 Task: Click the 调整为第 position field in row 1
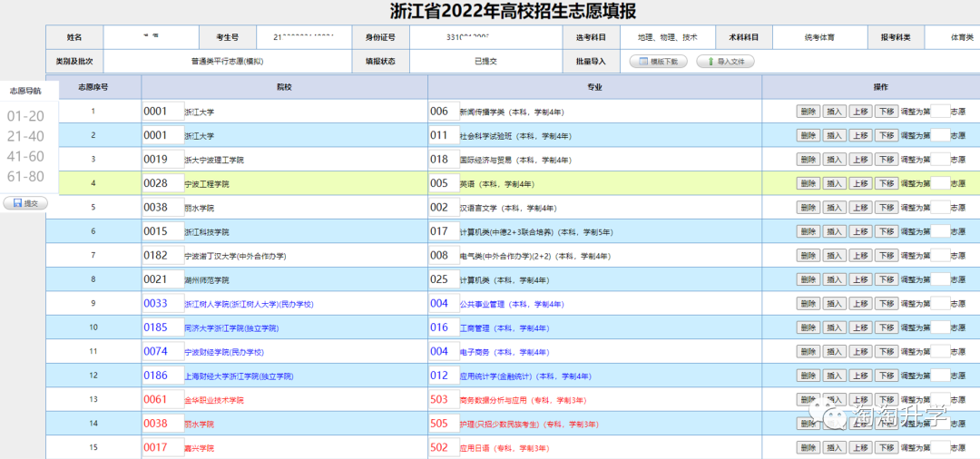click(x=940, y=112)
